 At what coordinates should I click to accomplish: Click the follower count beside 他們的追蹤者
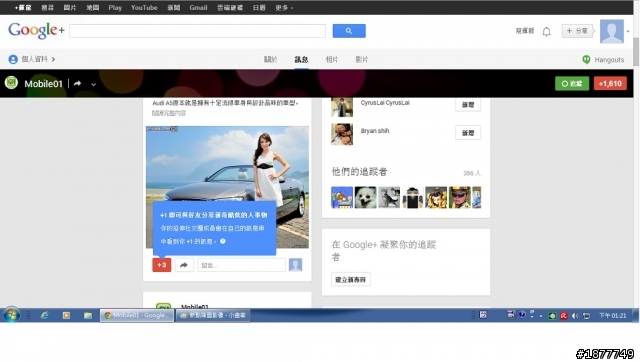point(472,173)
